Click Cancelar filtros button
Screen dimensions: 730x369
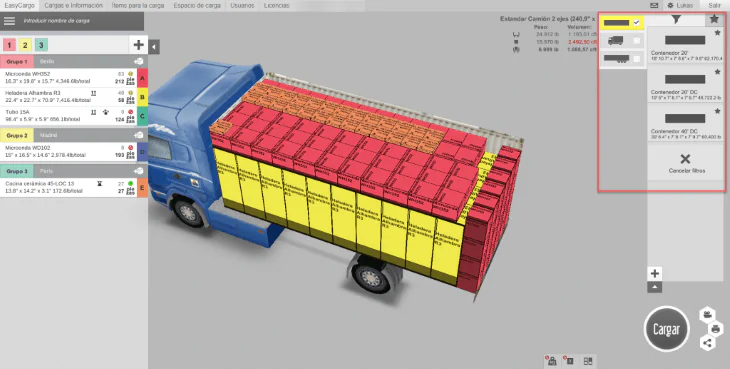686,163
